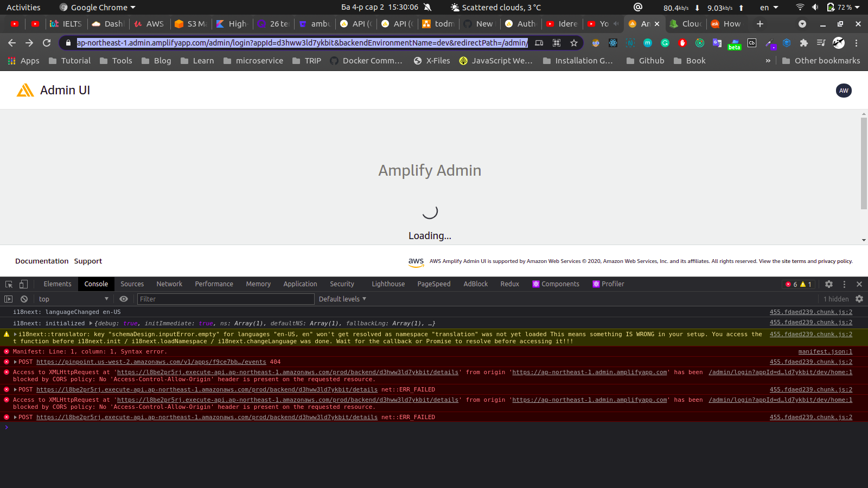The image size is (868, 488).
Task: Click the Amplify logo next to Admin UI
Action: tap(25, 90)
